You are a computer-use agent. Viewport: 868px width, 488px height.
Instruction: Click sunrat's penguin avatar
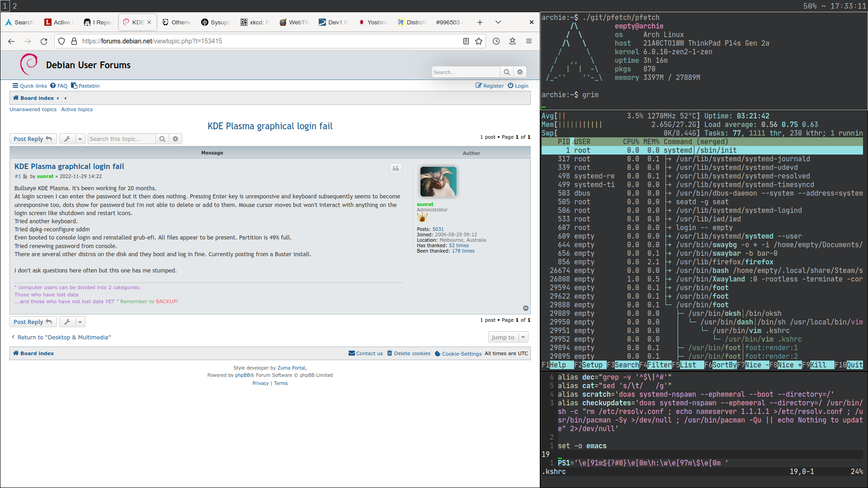tap(439, 182)
